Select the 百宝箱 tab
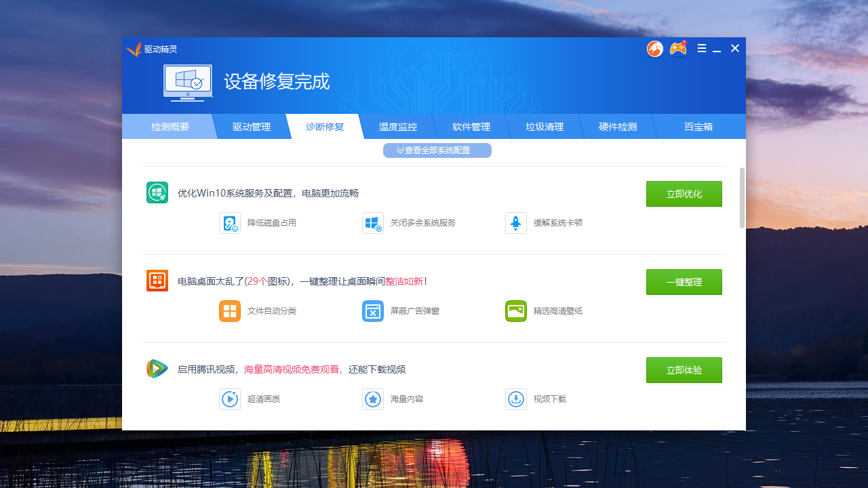 (698, 126)
